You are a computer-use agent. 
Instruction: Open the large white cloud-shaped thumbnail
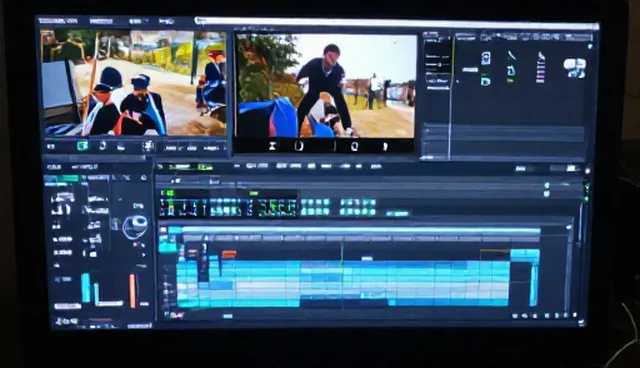click(575, 68)
